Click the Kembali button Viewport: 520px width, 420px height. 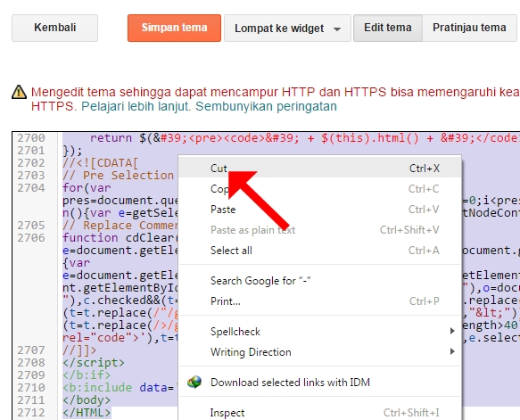tap(54, 28)
